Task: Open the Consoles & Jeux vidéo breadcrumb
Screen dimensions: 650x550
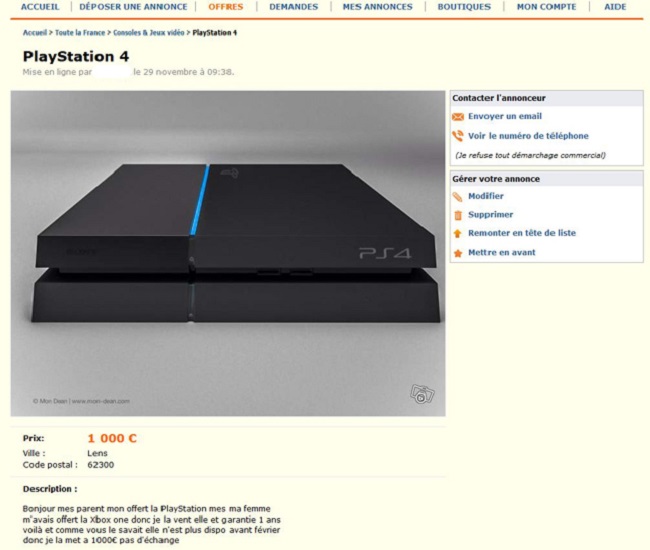Action: coord(148,33)
